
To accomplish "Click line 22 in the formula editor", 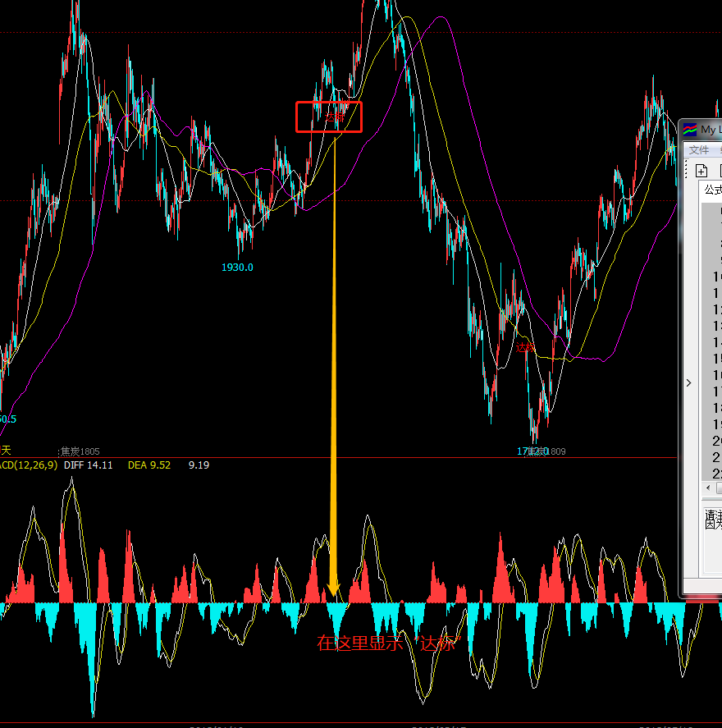I will pyautogui.click(x=716, y=474).
